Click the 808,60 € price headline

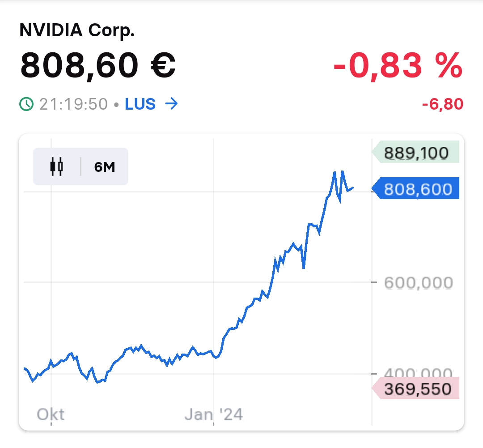[98, 65]
